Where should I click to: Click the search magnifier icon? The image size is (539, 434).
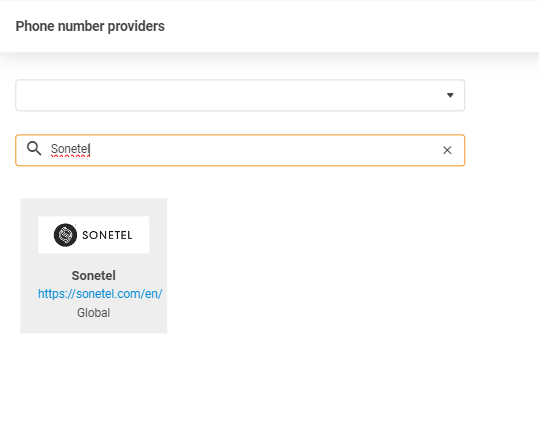[x=34, y=149]
